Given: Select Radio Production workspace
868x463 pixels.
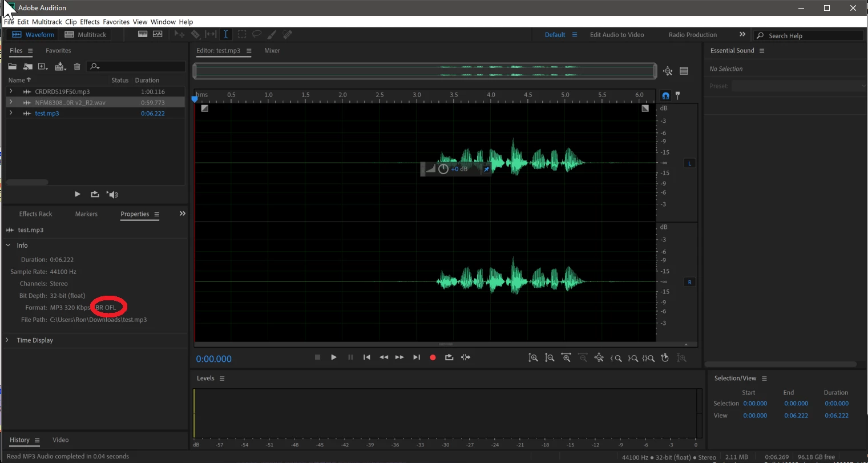Looking at the screenshot, I should [693, 35].
